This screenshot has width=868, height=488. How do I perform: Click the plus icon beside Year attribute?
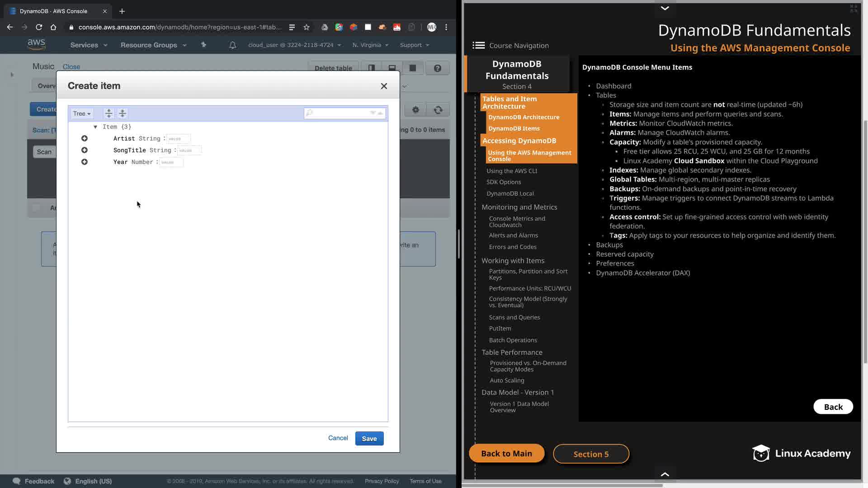(85, 162)
